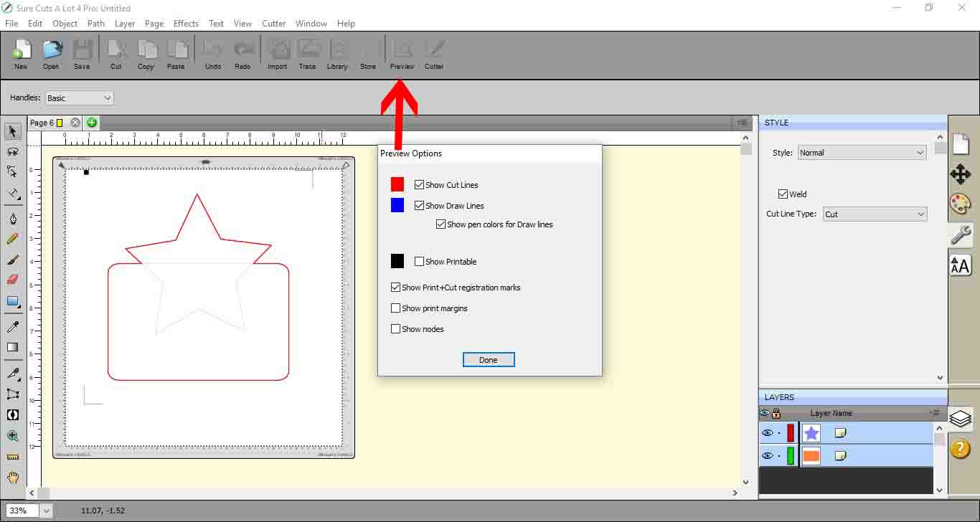
Task: Select the blue Rectangle shape tool
Action: [x=12, y=301]
